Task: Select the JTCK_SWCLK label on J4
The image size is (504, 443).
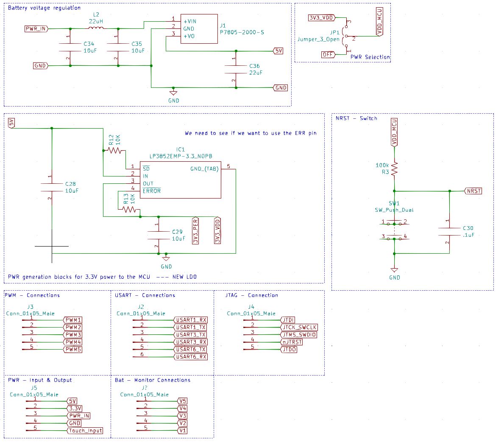Action: coord(299,328)
